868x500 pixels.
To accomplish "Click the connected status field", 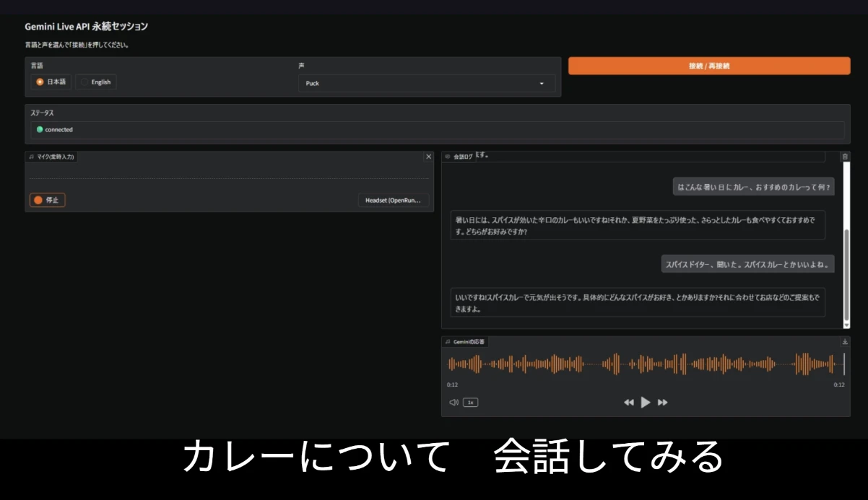I will (438, 130).
